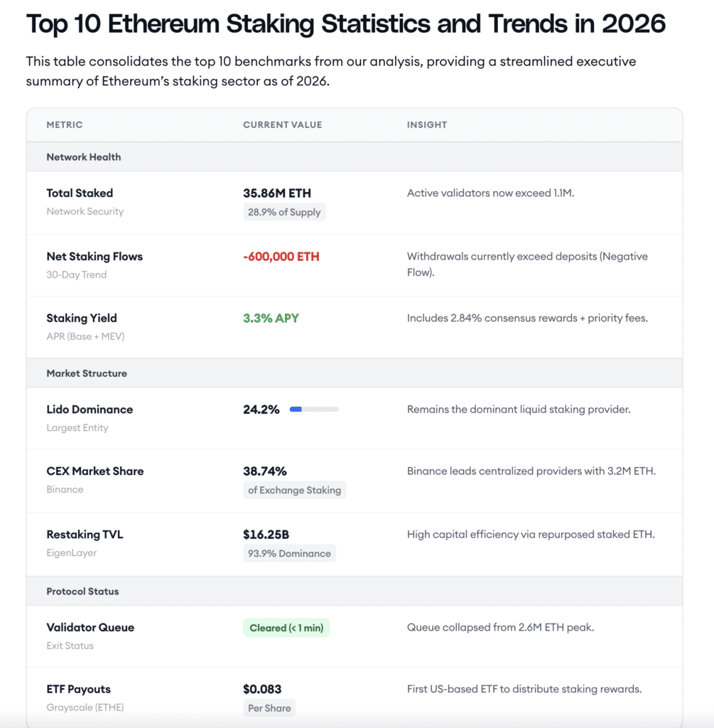Click the Protocol Status section header

click(82, 591)
